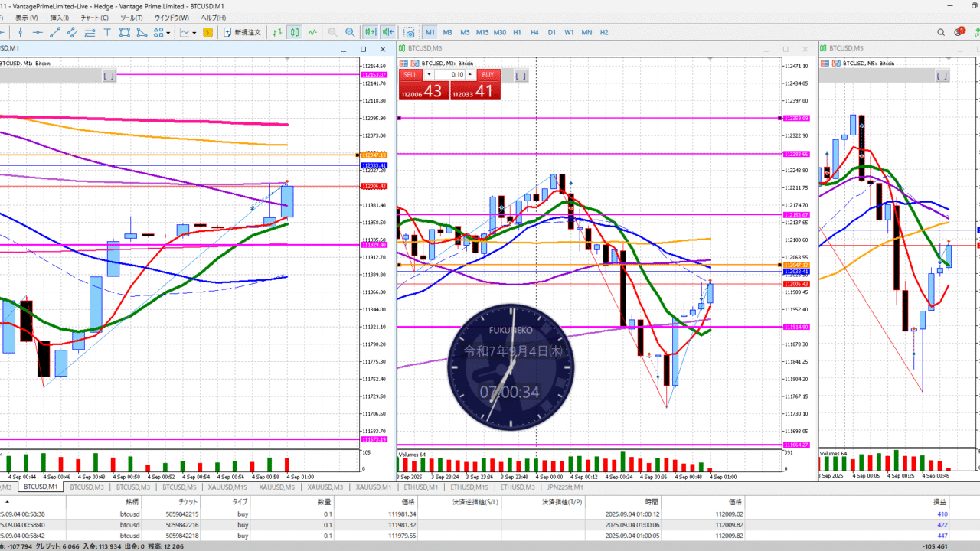Click the magenta 112153.07 price level label
Viewport: 980px width, 551px height.
[x=796, y=215]
